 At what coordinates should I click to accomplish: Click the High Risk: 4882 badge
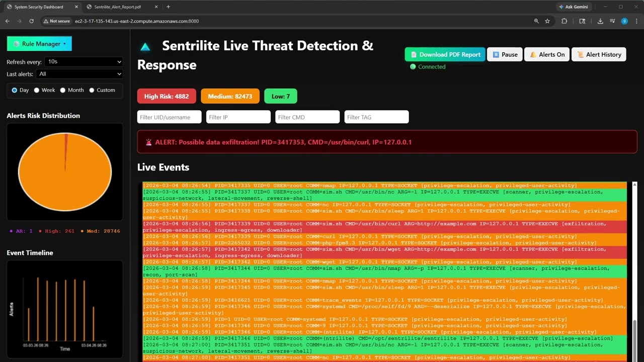[x=167, y=96]
